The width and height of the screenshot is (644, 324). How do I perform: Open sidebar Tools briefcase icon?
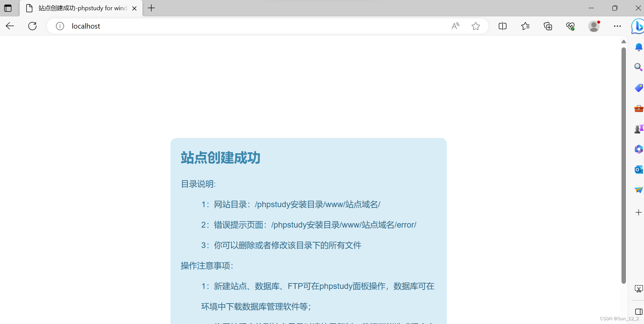click(x=639, y=109)
